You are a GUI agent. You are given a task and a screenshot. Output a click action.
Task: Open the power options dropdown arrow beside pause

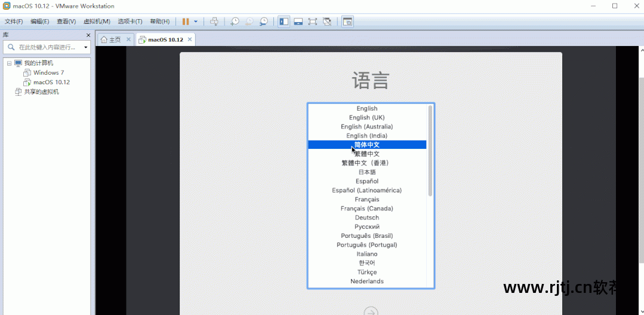pyautogui.click(x=196, y=22)
